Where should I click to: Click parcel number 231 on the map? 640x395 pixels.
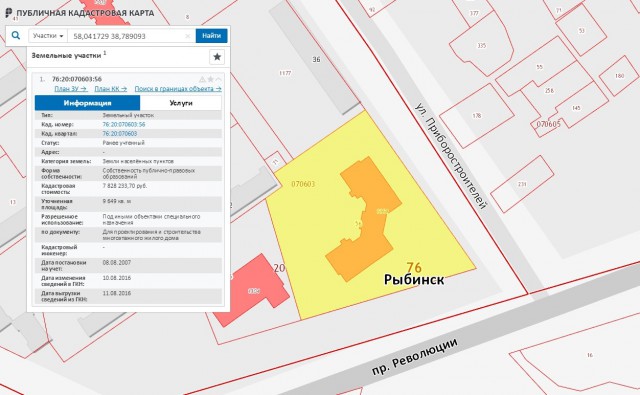click(x=522, y=184)
